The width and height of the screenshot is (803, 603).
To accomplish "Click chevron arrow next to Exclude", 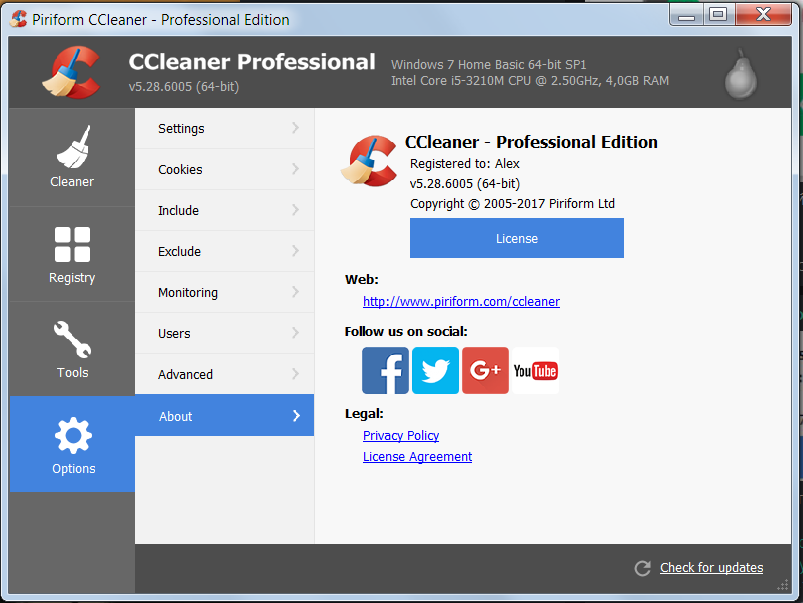I will [x=295, y=251].
